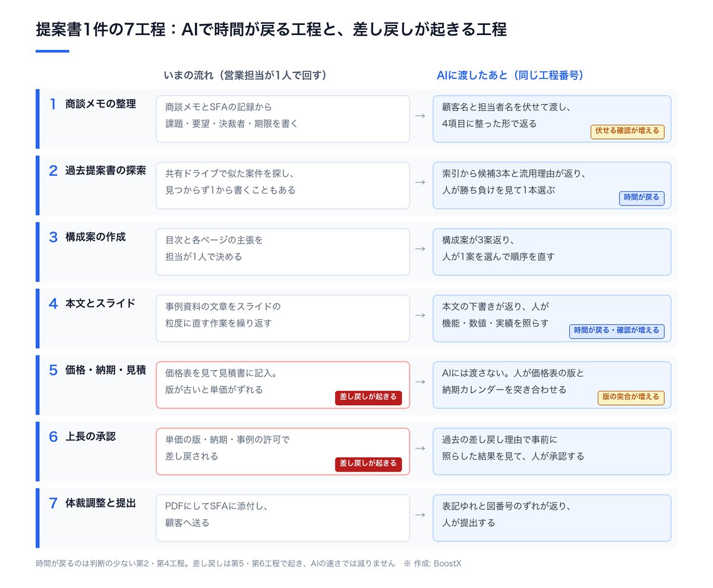This screenshot has height=588, width=713.
Task: Select the box reading 価格表を見て見積書に記入
Action: point(283,385)
